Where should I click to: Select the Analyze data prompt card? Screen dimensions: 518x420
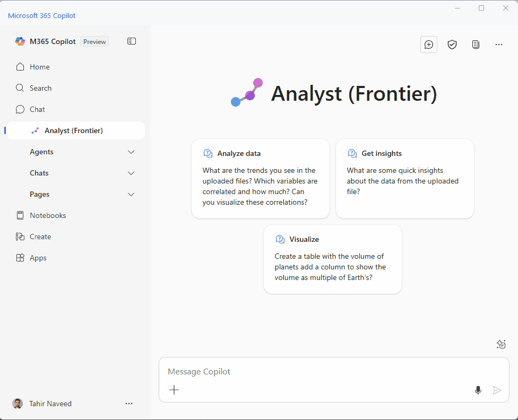tap(260, 179)
